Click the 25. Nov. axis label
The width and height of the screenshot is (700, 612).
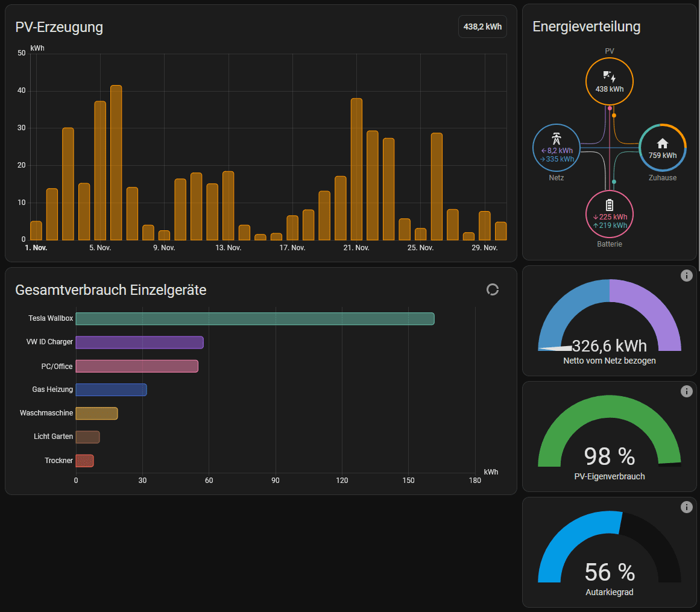point(420,248)
